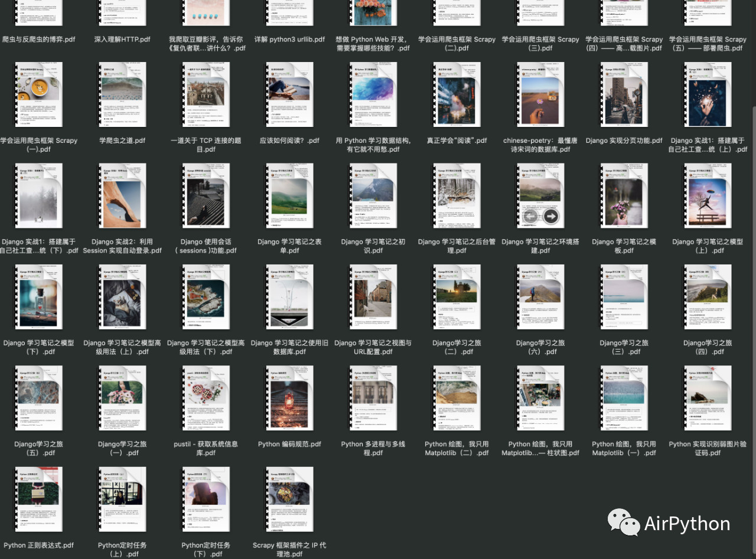Screen dimensions: 756x559
Task: Select the Django 实现分页功能.pdf icon
Action: pyautogui.click(x=624, y=94)
